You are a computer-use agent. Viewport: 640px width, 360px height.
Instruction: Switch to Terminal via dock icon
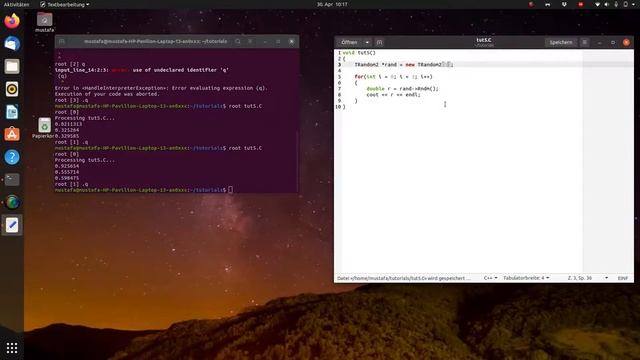point(12,179)
